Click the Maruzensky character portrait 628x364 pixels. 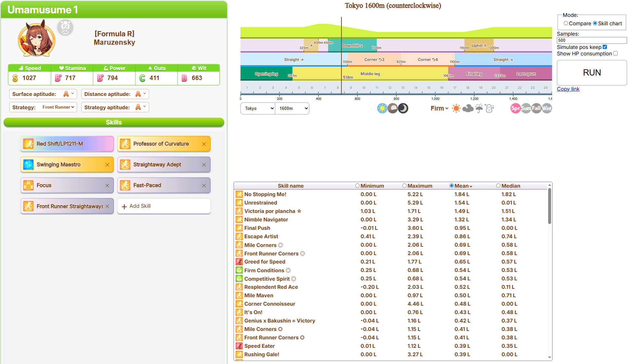pyautogui.click(x=36, y=38)
